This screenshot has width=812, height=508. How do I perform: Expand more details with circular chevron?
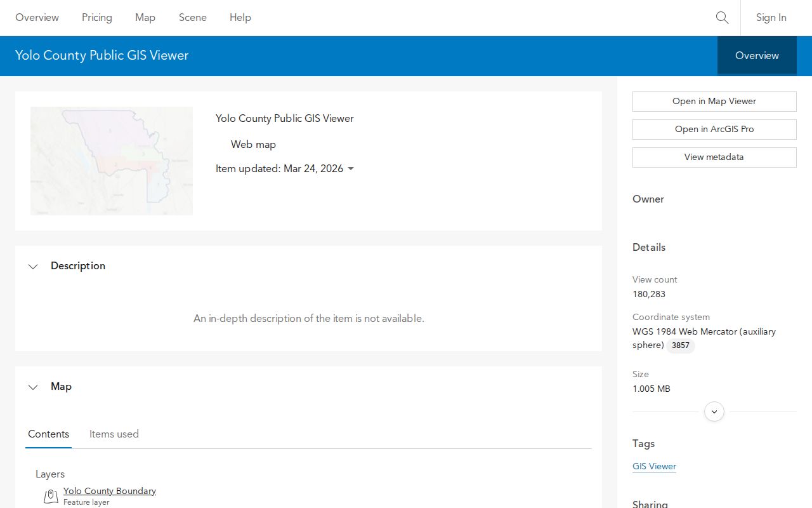tap(714, 411)
